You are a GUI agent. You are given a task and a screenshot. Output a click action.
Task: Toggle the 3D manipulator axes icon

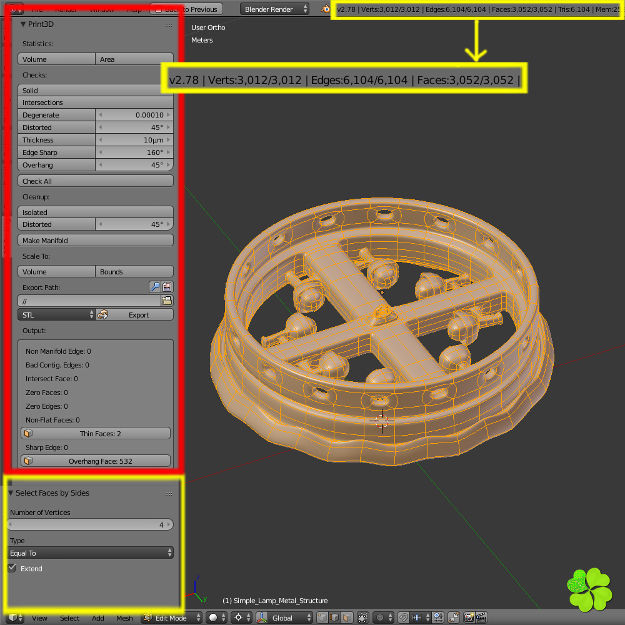pyautogui.click(x=261, y=617)
